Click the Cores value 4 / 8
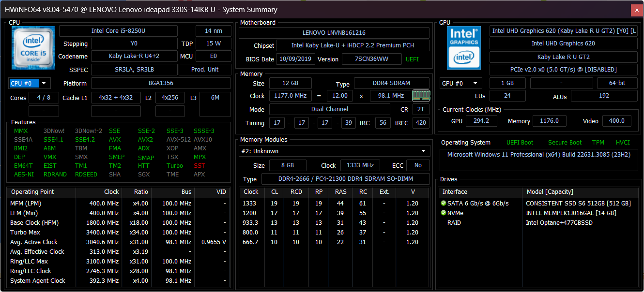This screenshot has width=644, height=292. coord(44,98)
